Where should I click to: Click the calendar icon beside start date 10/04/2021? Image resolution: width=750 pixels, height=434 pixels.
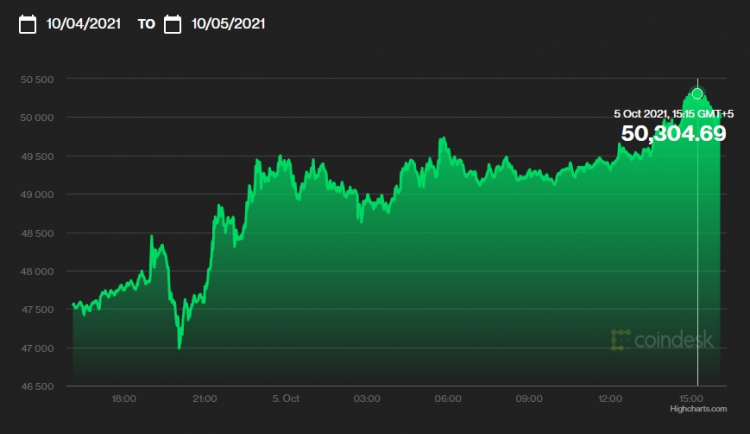[x=28, y=24]
